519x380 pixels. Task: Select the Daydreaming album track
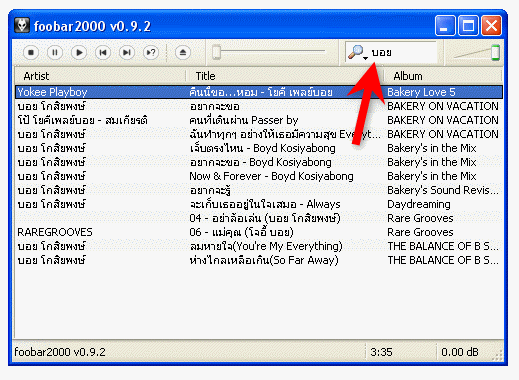click(259, 204)
